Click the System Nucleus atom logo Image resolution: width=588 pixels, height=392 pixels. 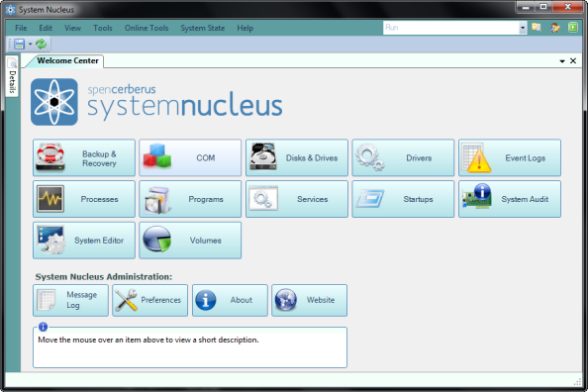click(x=54, y=102)
